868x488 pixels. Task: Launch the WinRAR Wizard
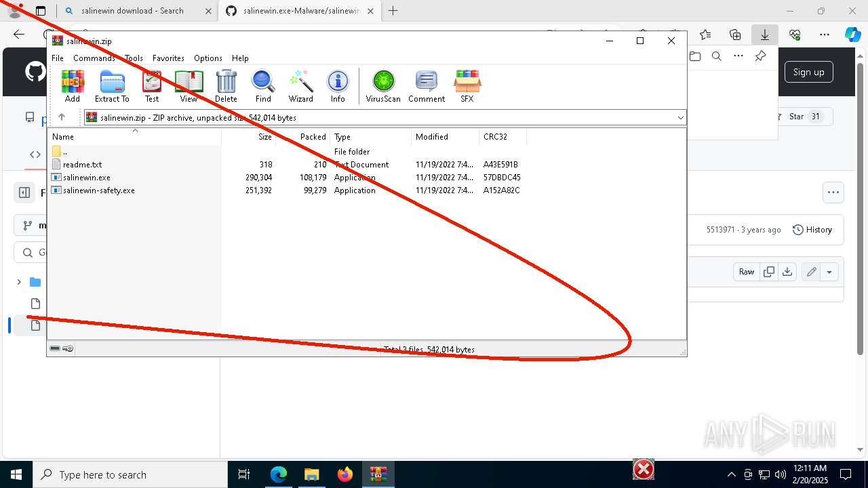coord(300,85)
